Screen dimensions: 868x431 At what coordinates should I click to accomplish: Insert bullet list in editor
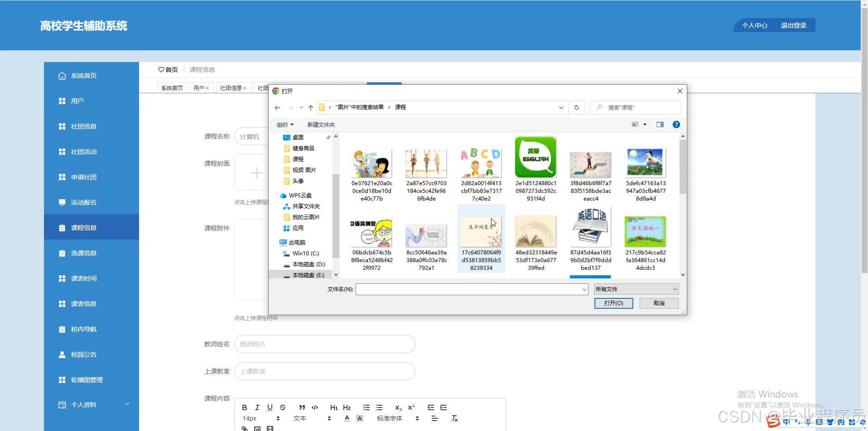tap(379, 407)
